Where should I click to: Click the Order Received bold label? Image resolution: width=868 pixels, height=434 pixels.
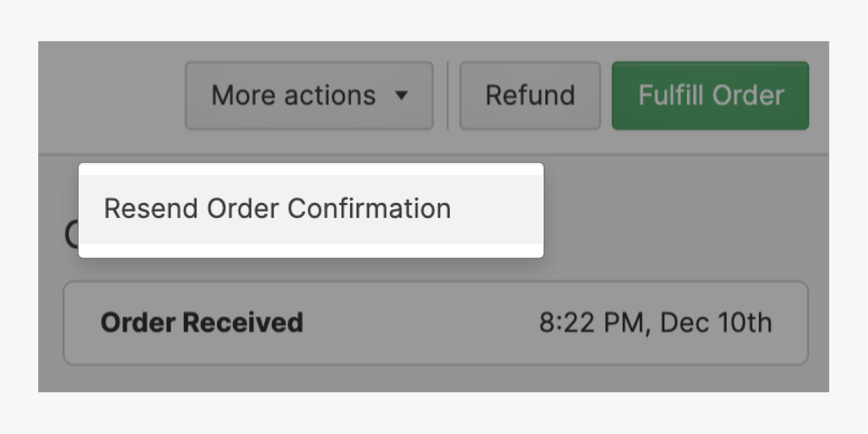click(x=202, y=322)
